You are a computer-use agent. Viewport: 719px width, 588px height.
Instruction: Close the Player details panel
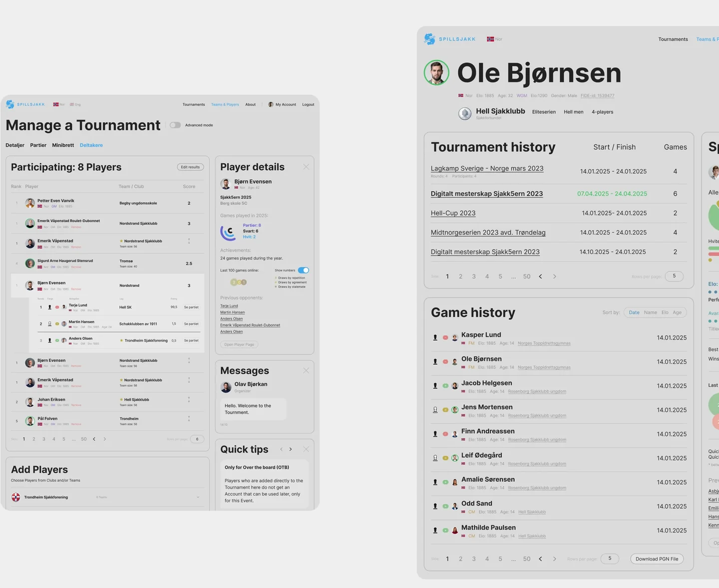[306, 167]
